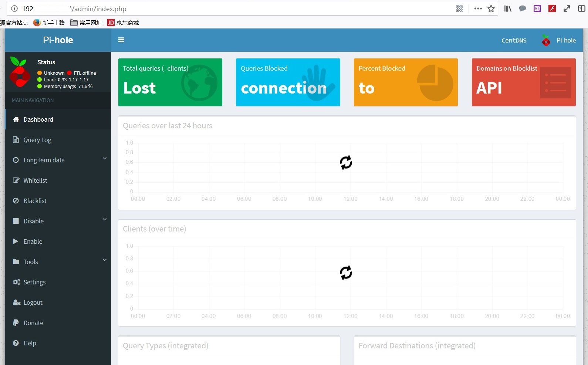Expand the Tools menu chevron
Viewport: 588px width, 365px height.
(x=105, y=260)
